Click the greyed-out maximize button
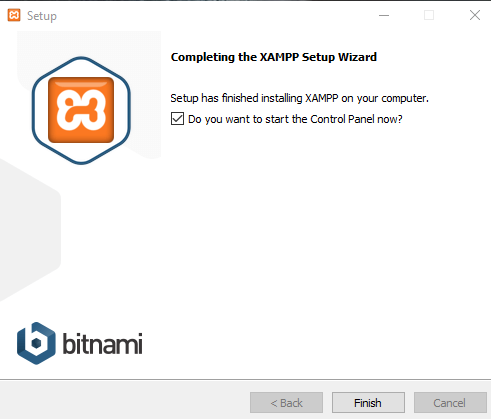This screenshot has width=491, height=419. [x=429, y=15]
